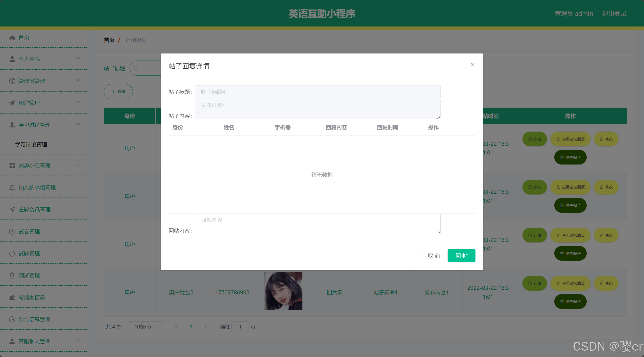Click the 轮播图信息 wallet icon
The width and height of the screenshot is (644, 357).
click(x=12, y=297)
